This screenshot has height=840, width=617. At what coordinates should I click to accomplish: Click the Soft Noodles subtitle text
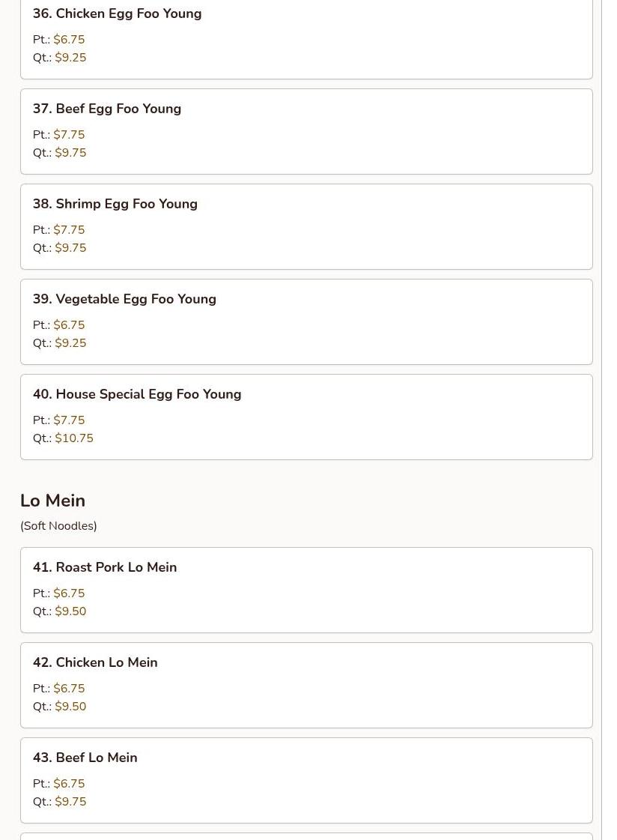point(58,525)
